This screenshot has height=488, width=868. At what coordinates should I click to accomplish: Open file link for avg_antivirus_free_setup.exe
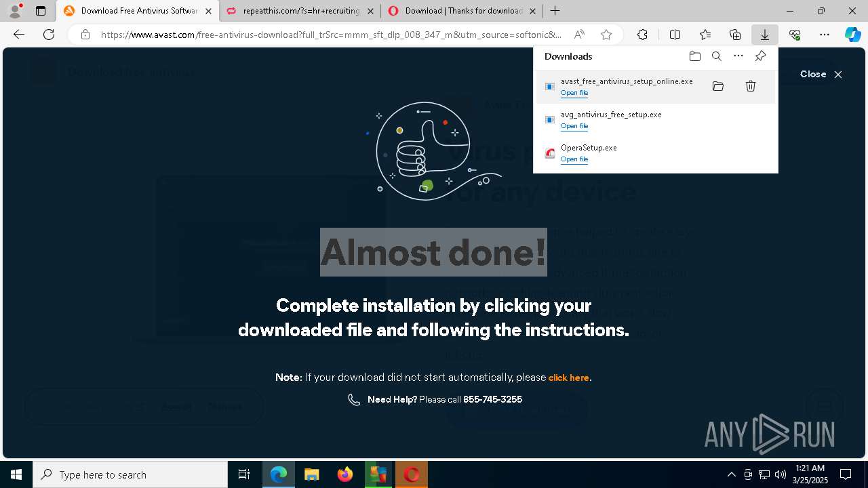574,126
